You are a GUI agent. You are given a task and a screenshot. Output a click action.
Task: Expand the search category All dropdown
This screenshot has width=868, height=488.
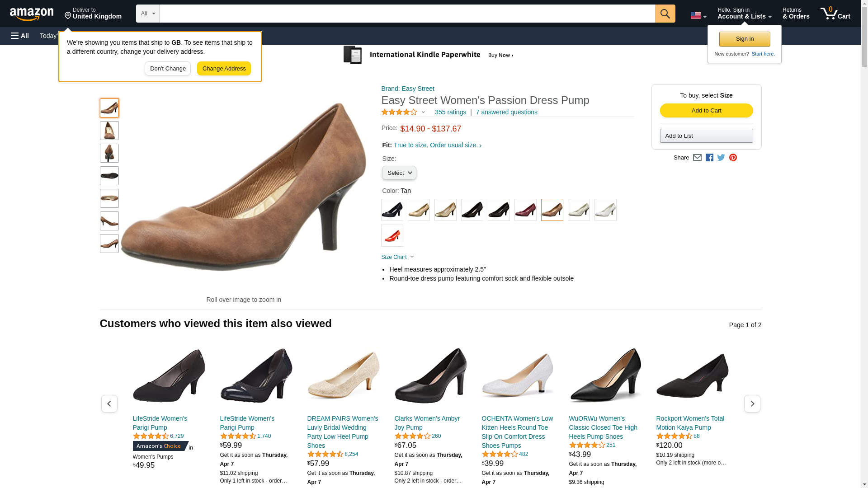tap(147, 14)
